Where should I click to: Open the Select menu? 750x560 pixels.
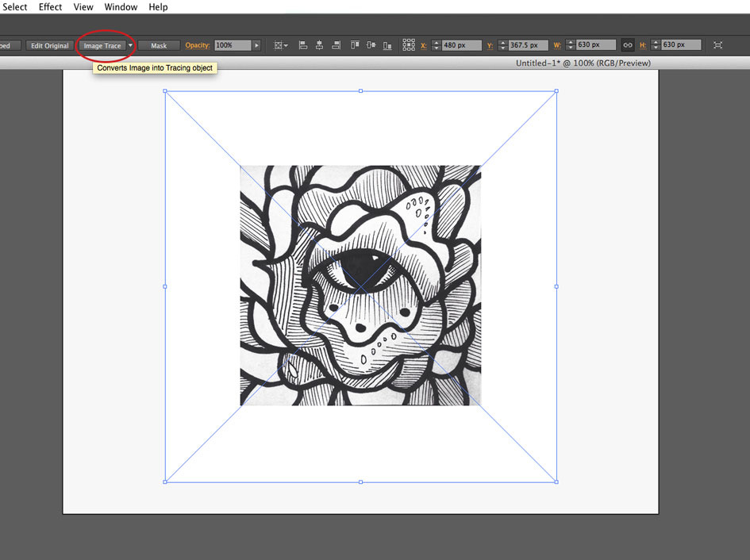point(15,6)
